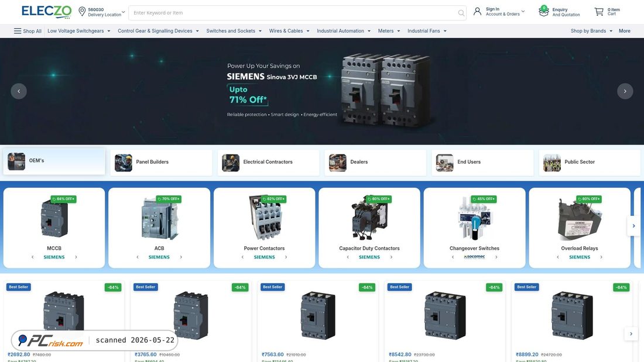This screenshot has height=362, width=644.
Task: Click previous brand arrow under ACB
Action: click(x=138, y=257)
